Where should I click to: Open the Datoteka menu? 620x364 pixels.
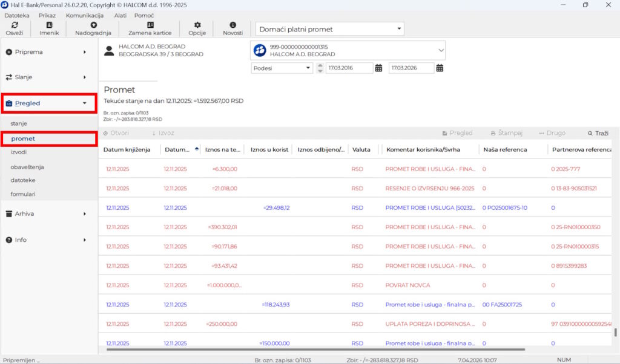point(17,15)
